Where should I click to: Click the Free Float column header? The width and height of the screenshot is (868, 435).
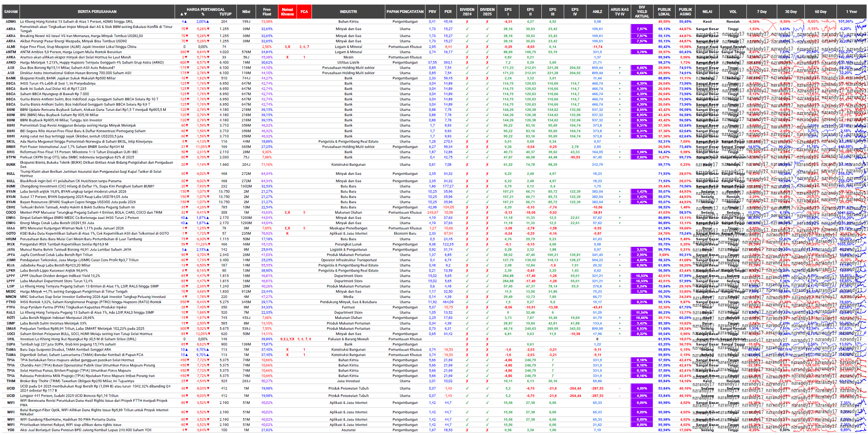267,12
